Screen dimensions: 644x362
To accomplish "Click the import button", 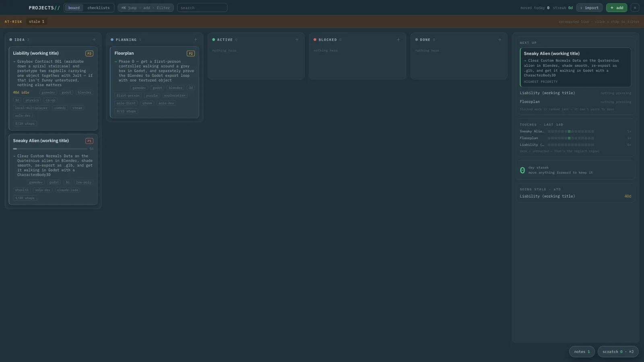I will (589, 8).
